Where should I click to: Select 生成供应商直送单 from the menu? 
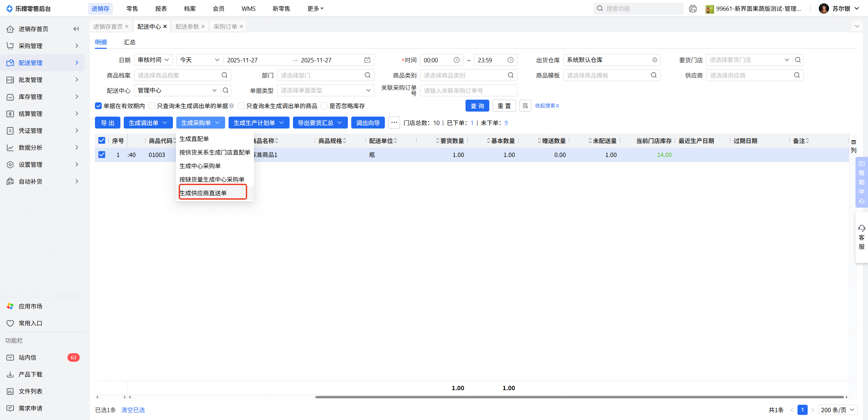(203, 193)
